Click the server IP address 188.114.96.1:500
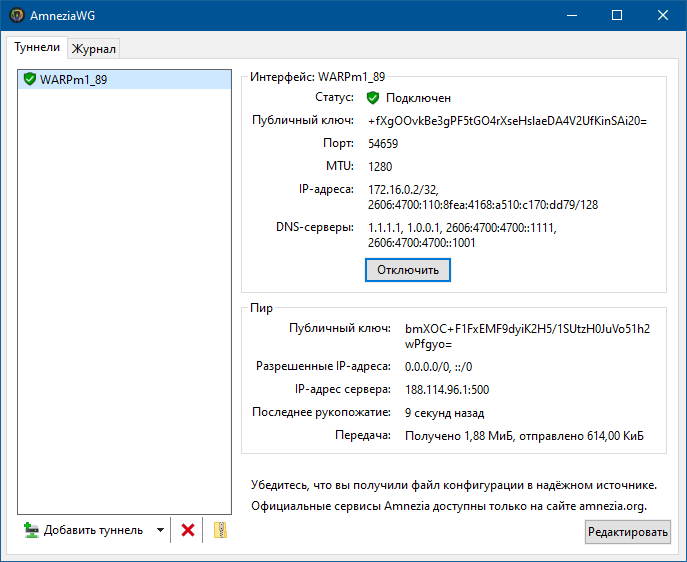Viewport: 687px width, 562px height. (x=446, y=389)
